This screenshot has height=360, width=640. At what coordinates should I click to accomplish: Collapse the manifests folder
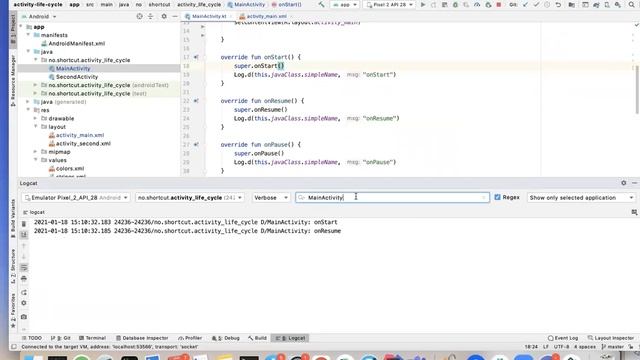point(28,35)
